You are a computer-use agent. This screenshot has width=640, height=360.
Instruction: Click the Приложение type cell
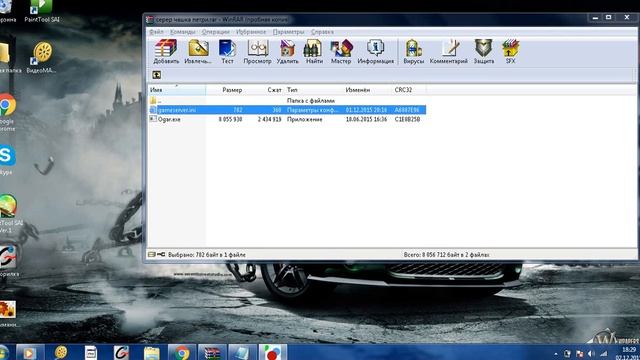tap(304, 119)
